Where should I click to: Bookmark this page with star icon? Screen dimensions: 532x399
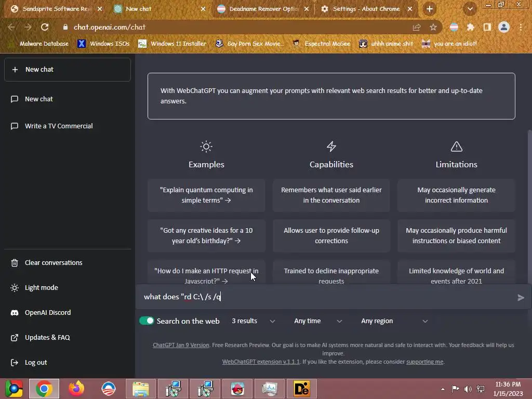[433, 27]
